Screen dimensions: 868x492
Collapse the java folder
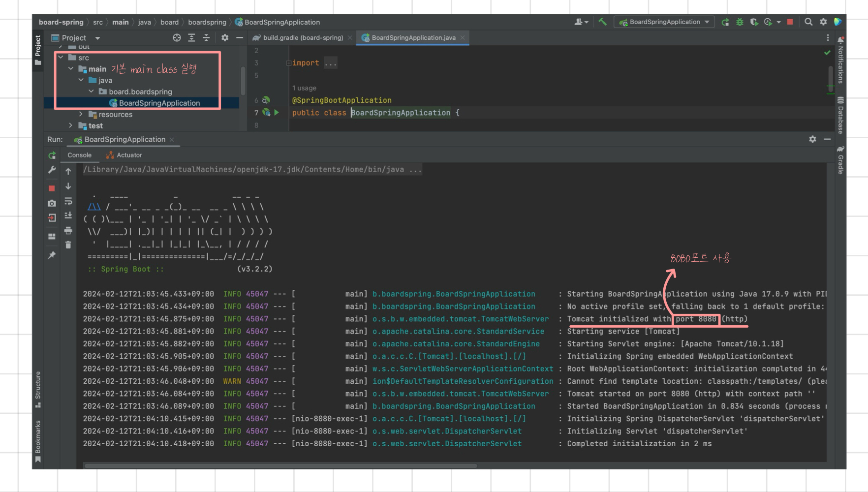[81, 80]
